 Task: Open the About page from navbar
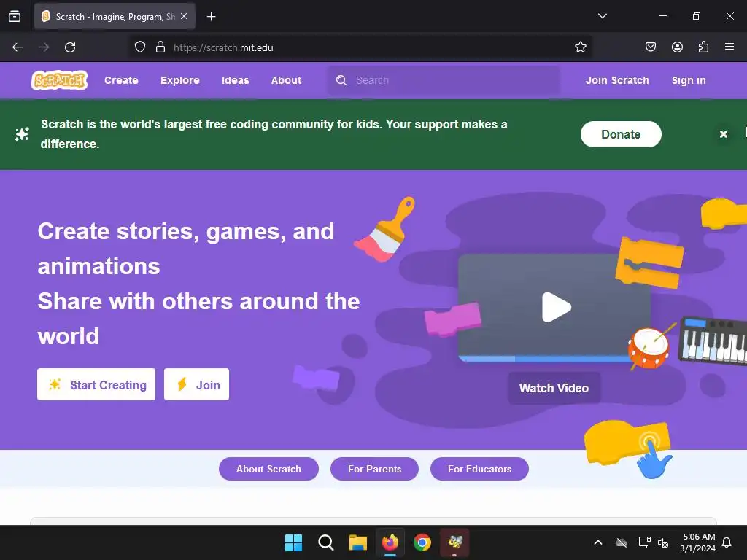(x=286, y=80)
